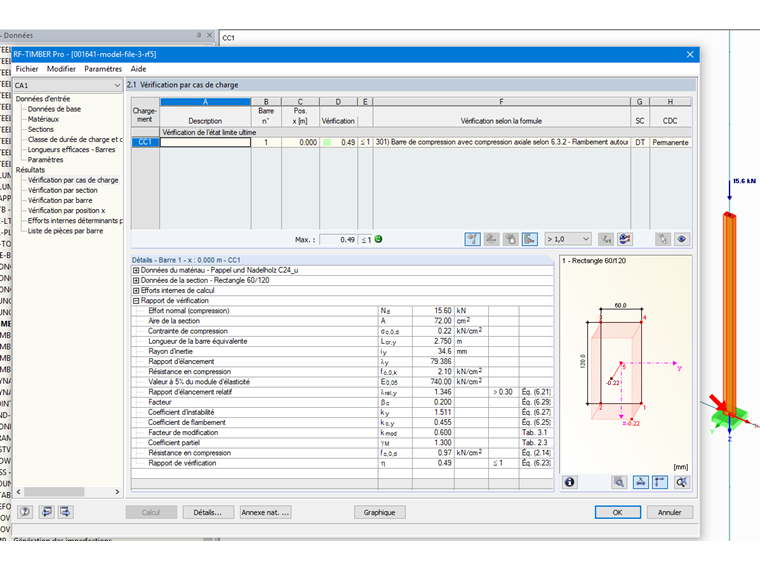The height and width of the screenshot is (570, 760).
Task: Click the Rapport d'élancement relatif row
Action: click(342, 392)
